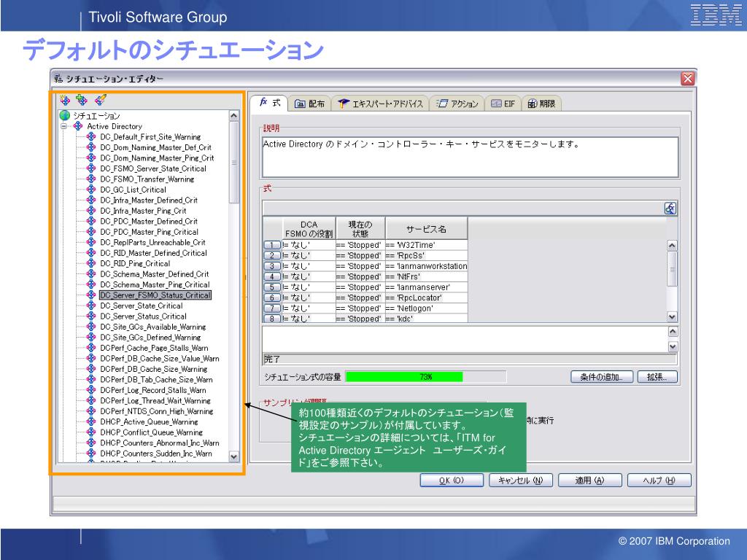Click icon next to DC_GC_List_Critical

click(x=91, y=190)
